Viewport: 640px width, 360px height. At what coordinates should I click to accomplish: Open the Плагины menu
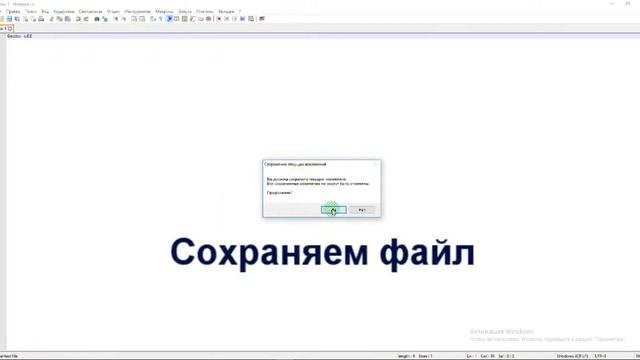[204, 11]
